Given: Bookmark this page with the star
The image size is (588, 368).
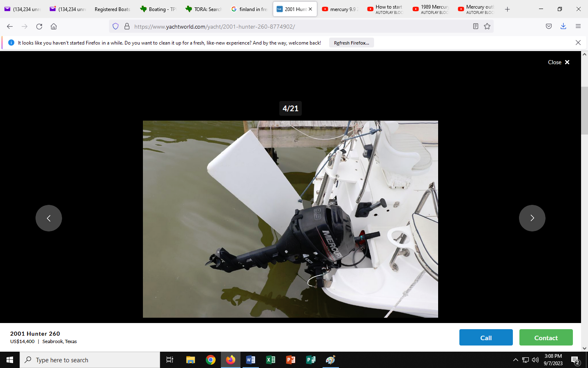Looking at the screenshot, I should tap(487, 26).
